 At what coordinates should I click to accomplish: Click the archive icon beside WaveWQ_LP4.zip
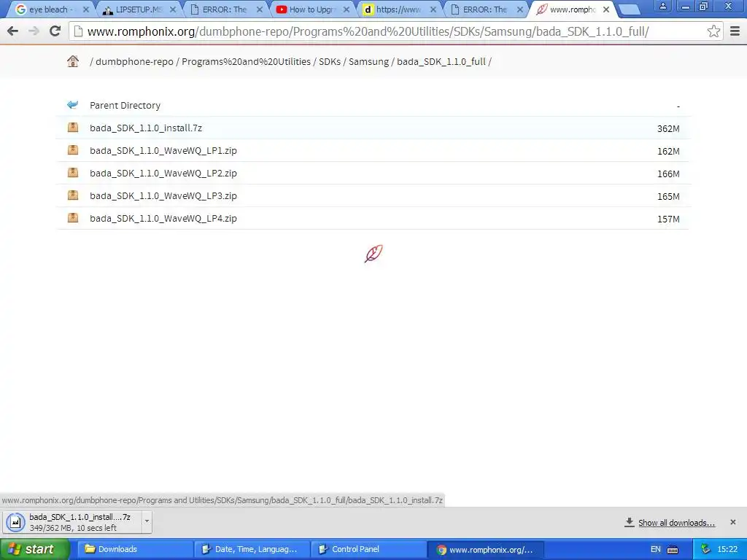click(x=72, y=217)
